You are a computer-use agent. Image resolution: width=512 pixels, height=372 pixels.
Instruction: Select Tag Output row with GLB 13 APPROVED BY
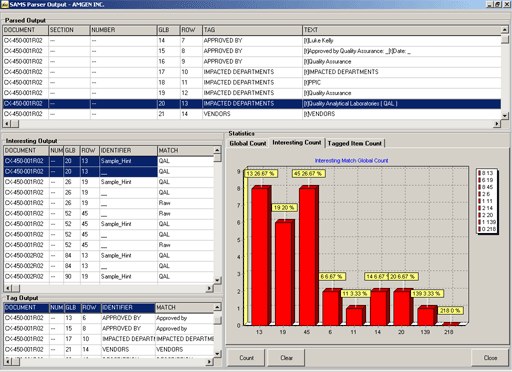click(109, 318)
